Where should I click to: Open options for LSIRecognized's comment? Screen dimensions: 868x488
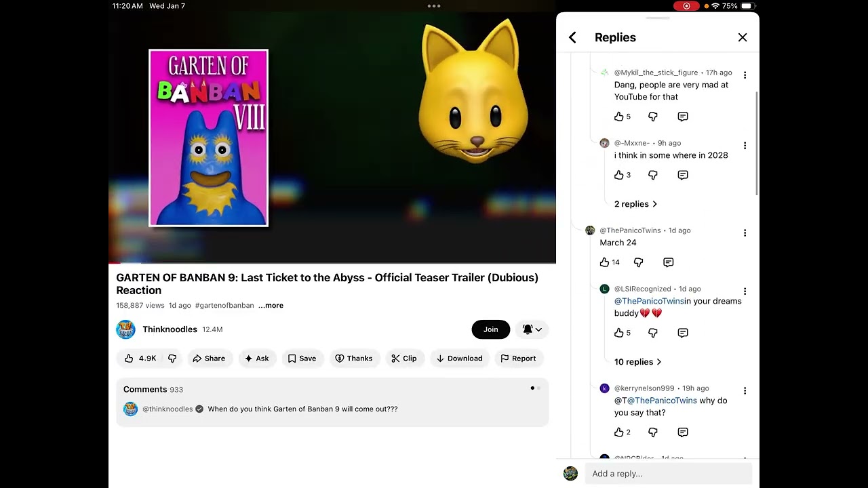pos(745,291)
